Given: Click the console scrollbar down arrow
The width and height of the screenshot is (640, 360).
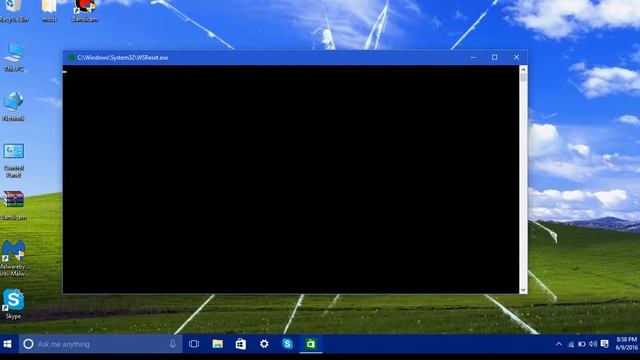Looking at the screenshot, I should (x=523, y=290).
